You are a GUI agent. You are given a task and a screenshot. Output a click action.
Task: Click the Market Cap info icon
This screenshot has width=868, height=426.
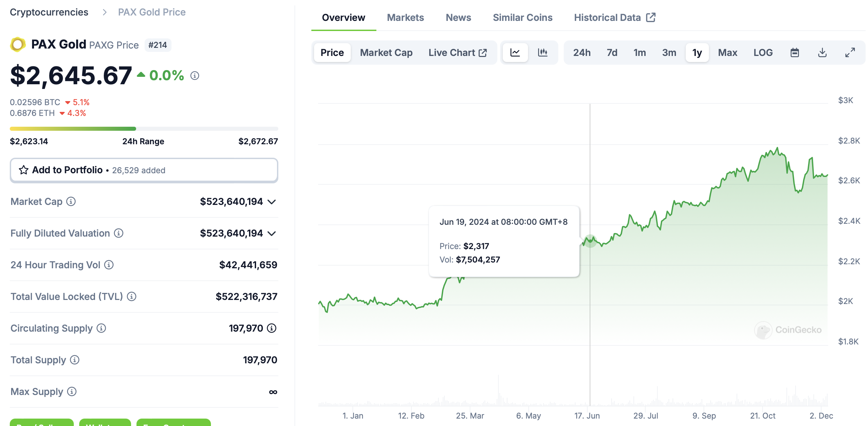(x=71, y=202)
